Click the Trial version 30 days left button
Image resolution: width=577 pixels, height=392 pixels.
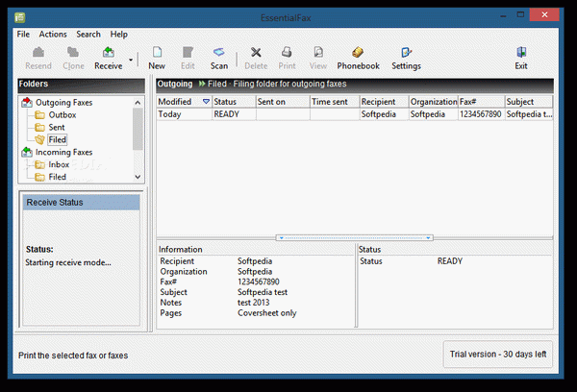[x=498, y=355]
